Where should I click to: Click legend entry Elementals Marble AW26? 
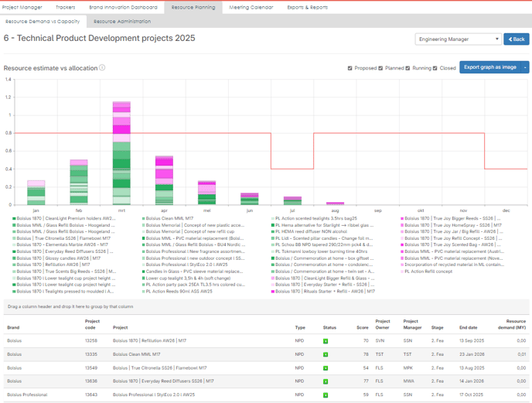point(62,244)
